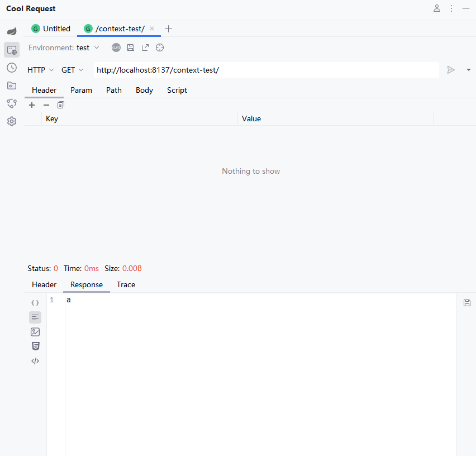
Task: Click the export arrow icon in toolbar
Action: click(x=145, y=47)
